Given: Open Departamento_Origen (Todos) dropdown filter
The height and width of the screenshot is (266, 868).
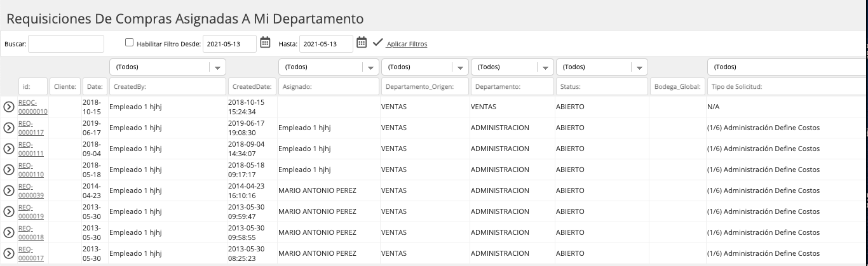Looking at the screenshot, I should [x=425, y=67].
